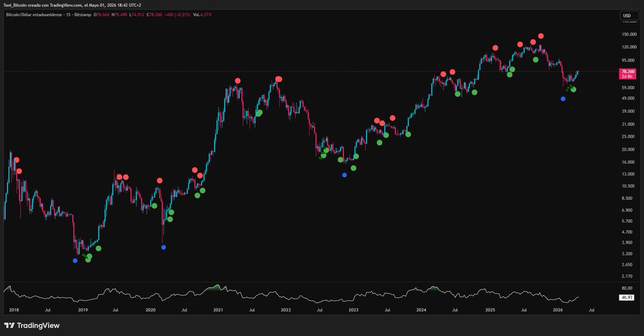This screenshot has width=644, height=336.
Task: Click the 8.500 price axis label
Action: point(627,198)
